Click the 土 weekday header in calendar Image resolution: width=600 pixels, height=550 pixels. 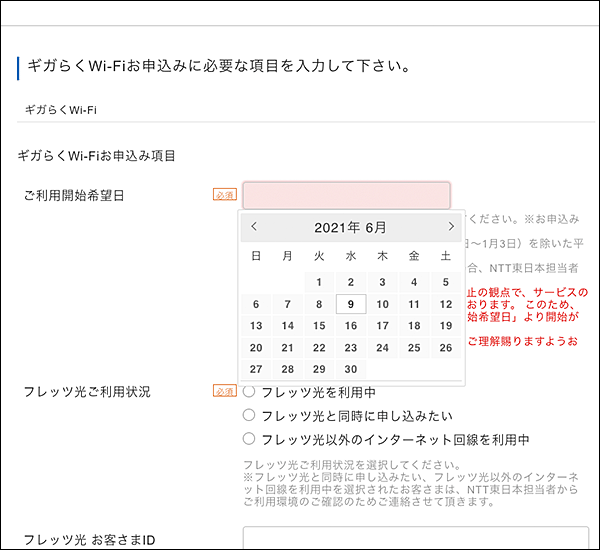click(x=446, y=256)
